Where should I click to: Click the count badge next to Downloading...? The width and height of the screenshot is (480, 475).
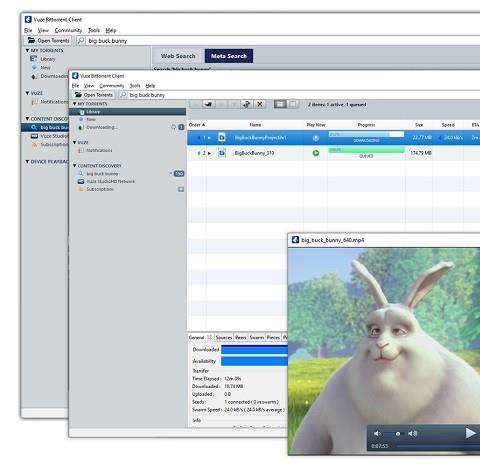tap(181, 127)
